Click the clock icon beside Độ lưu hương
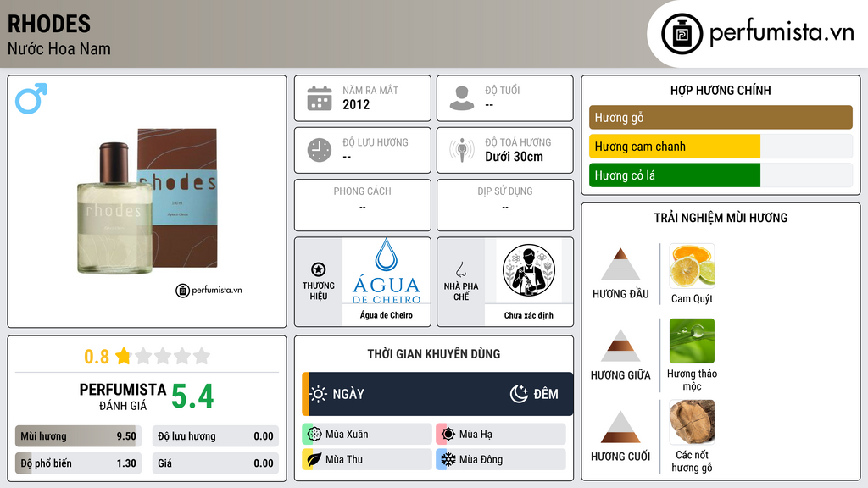Viewport: 868px width, 488px height. tap(320, 150)
